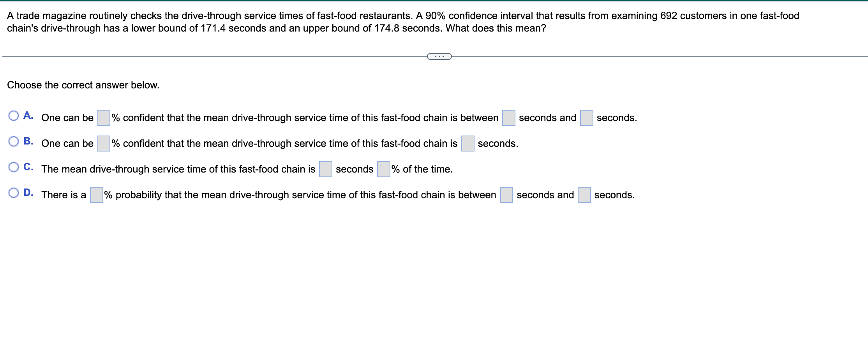
Task: Select answer choice B radio button
Action: 14,141
